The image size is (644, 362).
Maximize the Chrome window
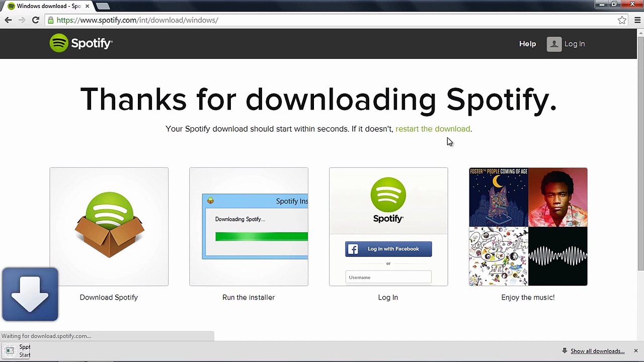tap(614, 4)
